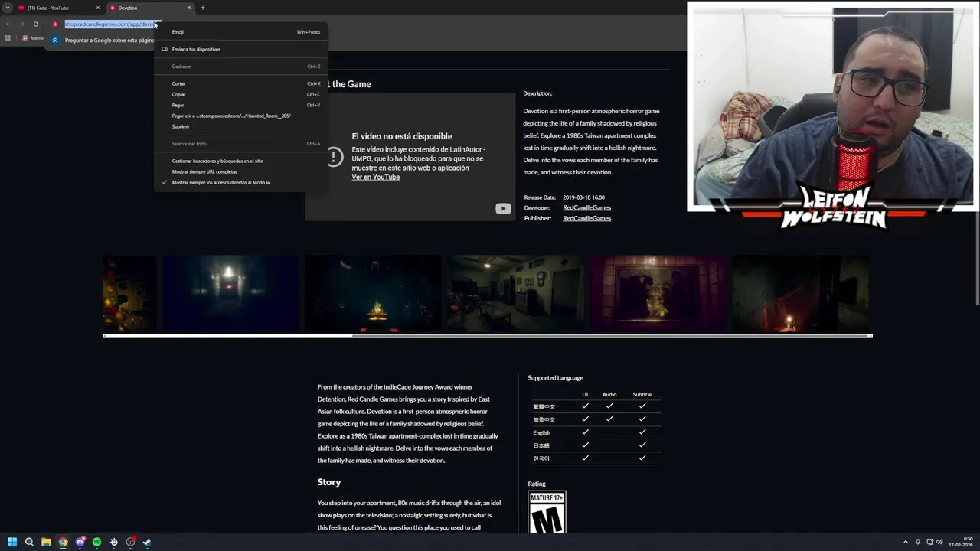Open Discord from the taskbar

80,542
